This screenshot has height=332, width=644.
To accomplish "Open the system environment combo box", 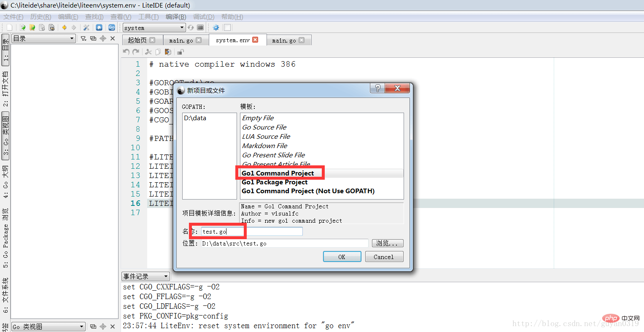I will point(154,27).
